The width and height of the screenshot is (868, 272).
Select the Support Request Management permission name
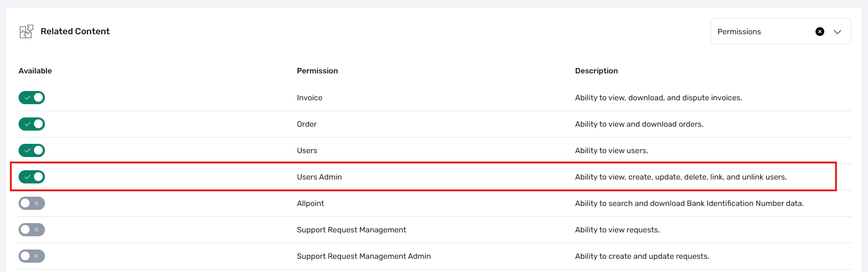[352, 230]
